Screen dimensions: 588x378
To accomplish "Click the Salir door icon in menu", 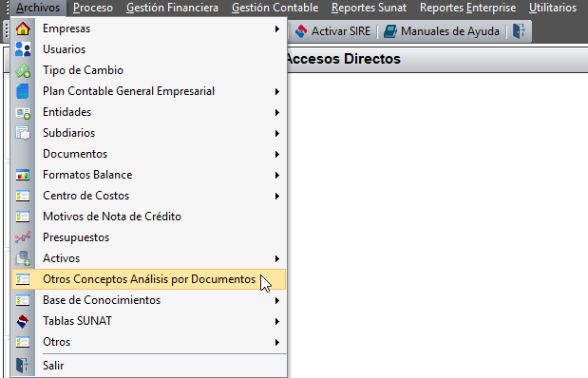I will [x=22, y=366].
